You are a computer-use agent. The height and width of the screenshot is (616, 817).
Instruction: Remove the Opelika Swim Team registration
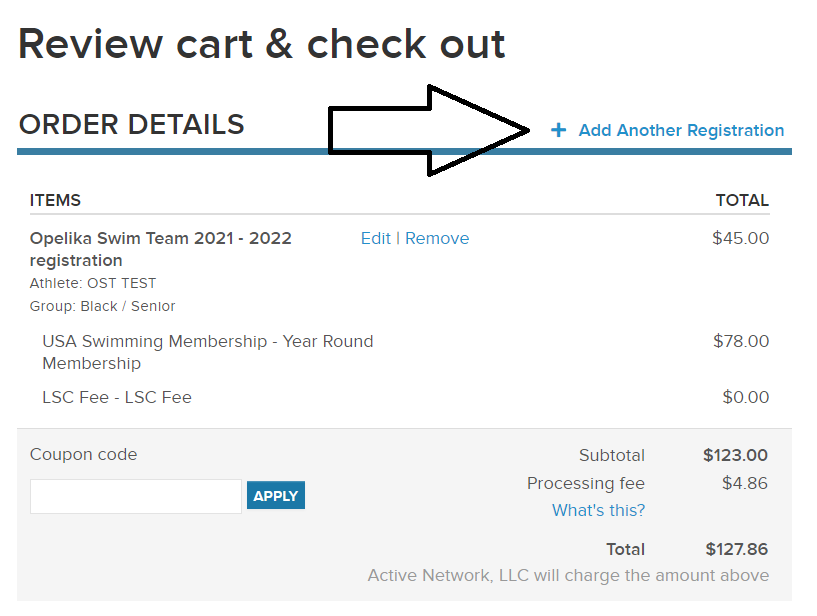point(437,238)
